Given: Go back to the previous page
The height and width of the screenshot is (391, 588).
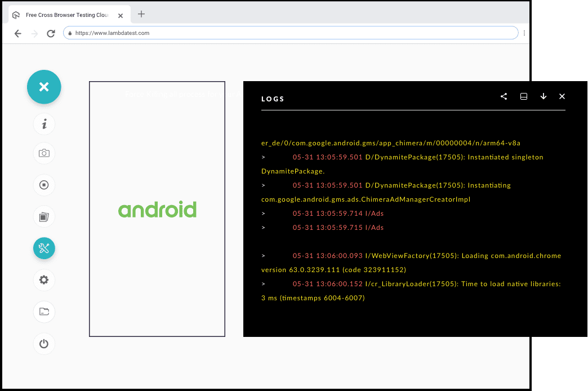Looking at the screenshot, I should point(18,33).
